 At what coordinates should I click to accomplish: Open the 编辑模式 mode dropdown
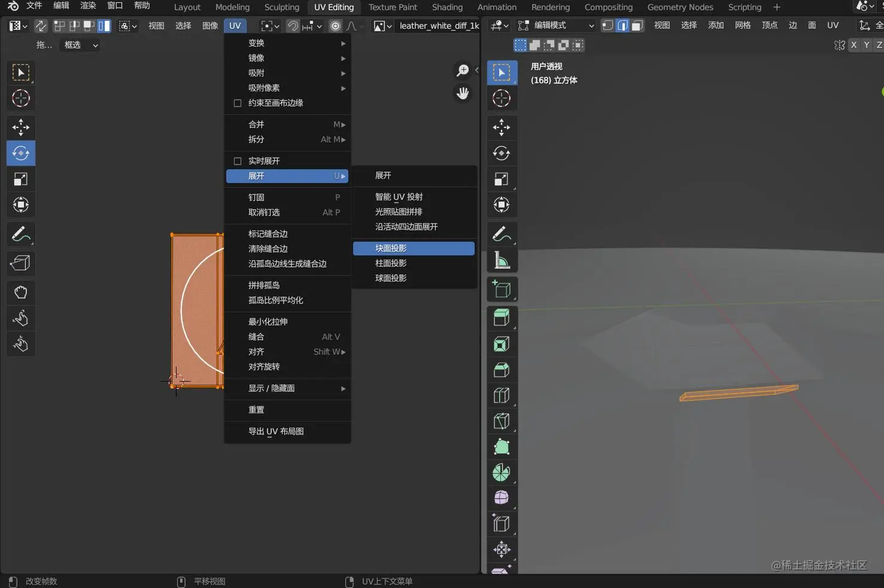[x=556, y=25]
